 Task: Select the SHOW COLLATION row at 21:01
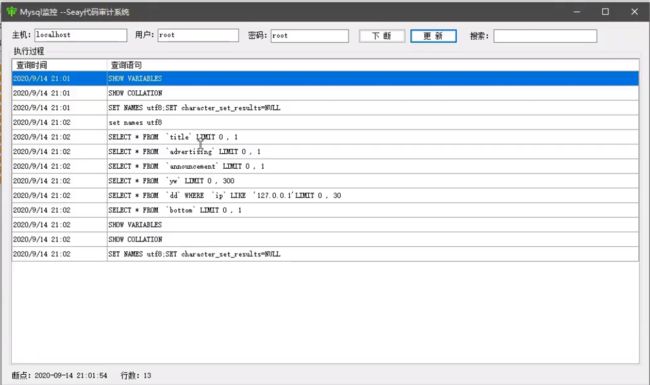pos(325,93)
